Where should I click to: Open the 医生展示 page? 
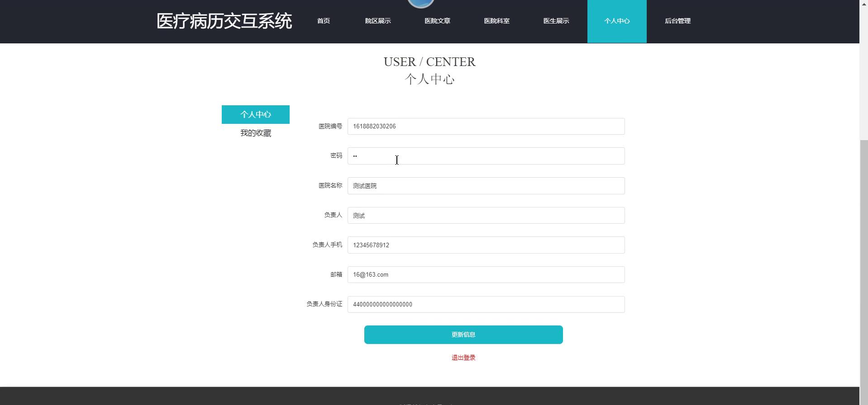[x=556, y=21]
